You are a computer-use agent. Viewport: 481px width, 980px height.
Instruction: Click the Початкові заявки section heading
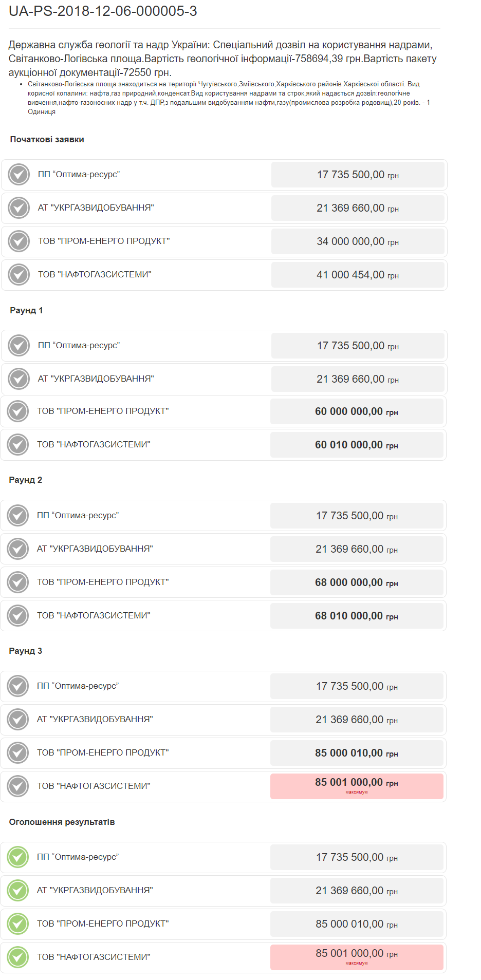pos(47,140)
